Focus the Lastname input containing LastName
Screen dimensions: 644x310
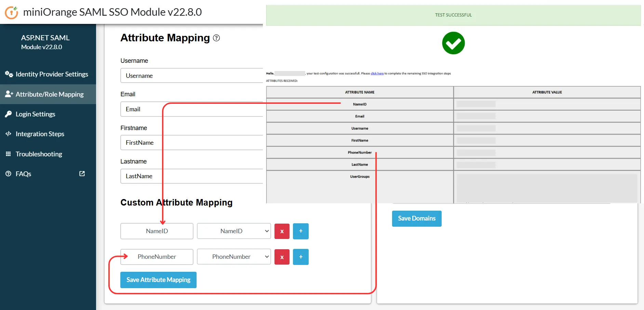192,176
